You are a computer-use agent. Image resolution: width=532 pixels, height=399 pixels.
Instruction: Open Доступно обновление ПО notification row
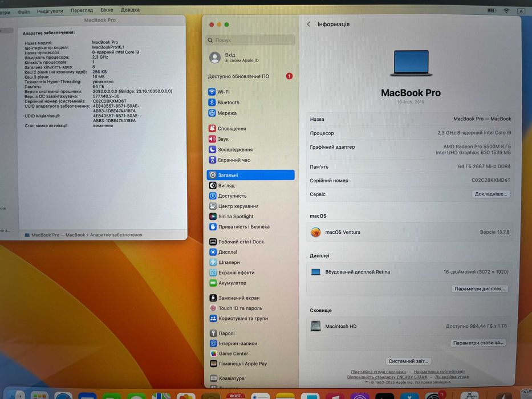click(x=250, y=76)
